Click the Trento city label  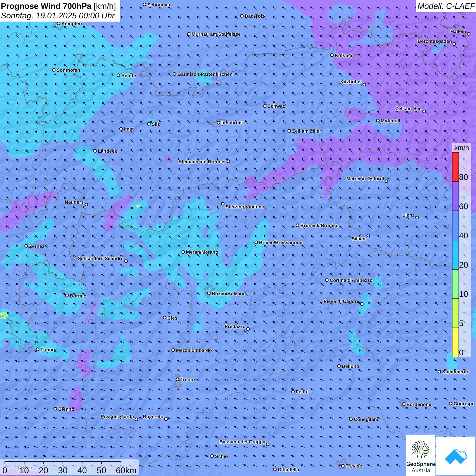[188, 379]
